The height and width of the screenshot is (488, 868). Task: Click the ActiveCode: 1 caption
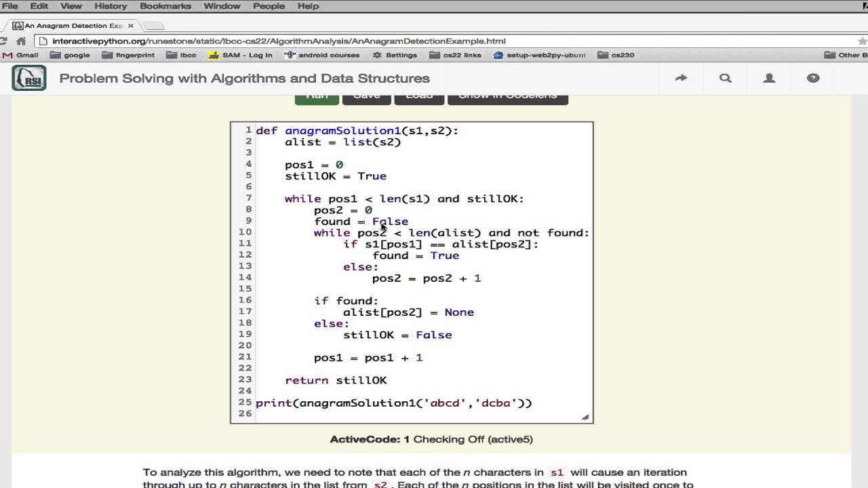coord(431,439)
